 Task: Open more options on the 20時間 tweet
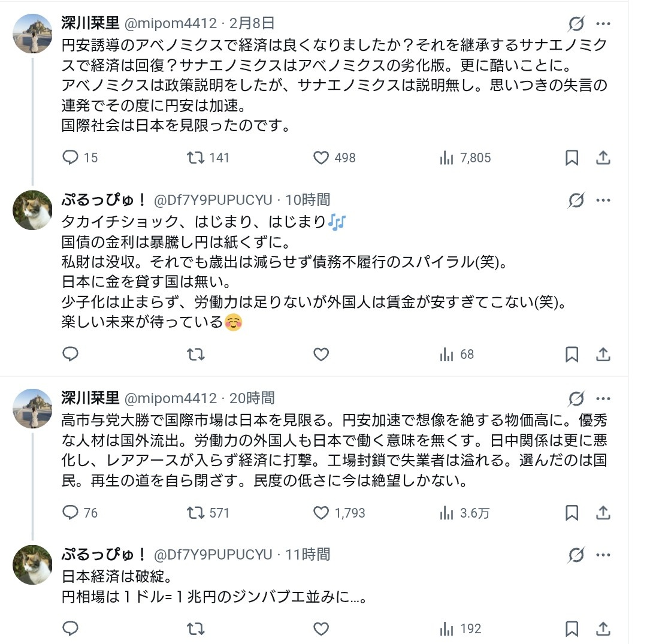click(603, 398)
